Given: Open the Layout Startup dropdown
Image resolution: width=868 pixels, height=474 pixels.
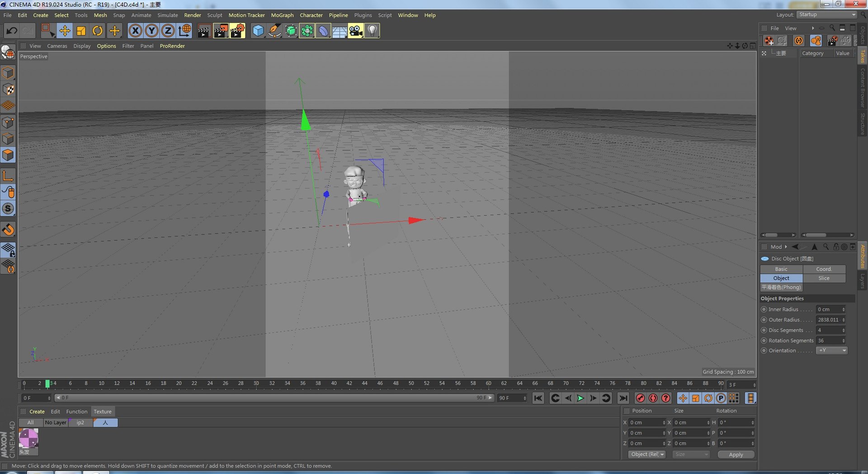Looking at the screenshot, I should click(827, 14).
